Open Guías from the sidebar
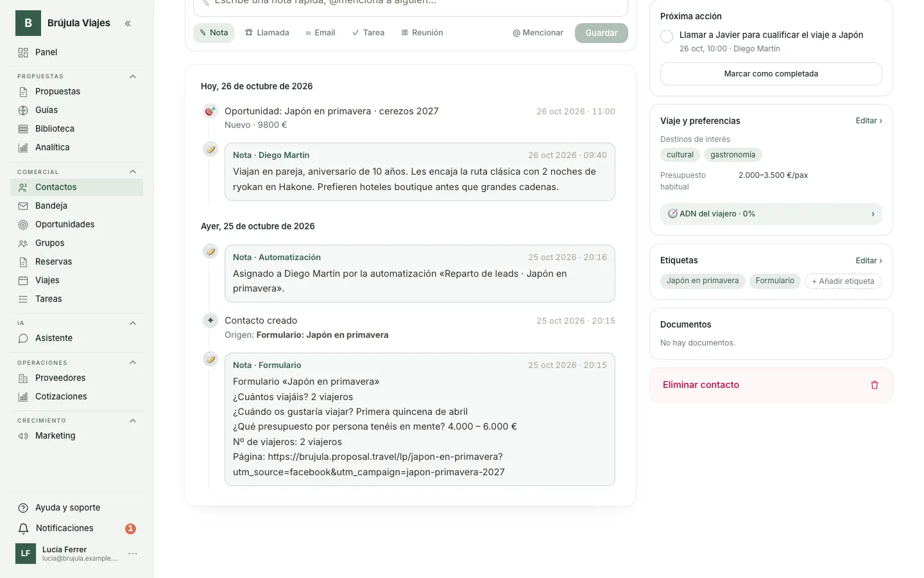This screenshot has height=578, width=924. [76, 110]
